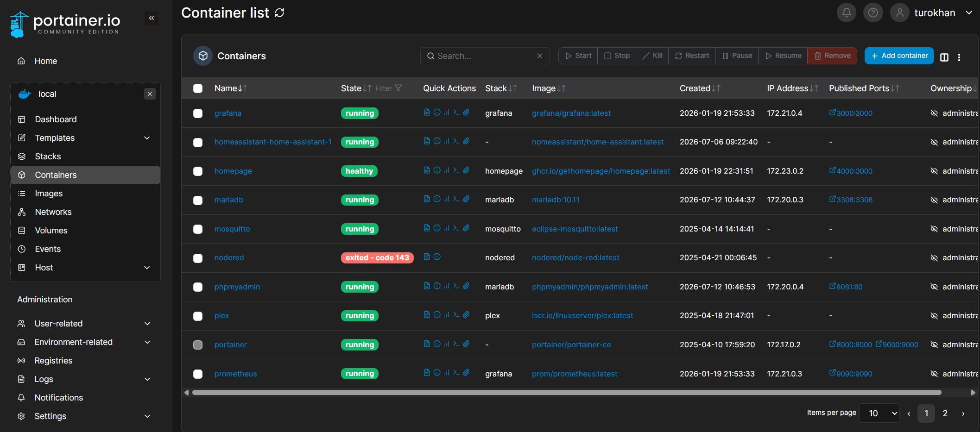The height and width of the screenshot is (432, 980).
Task: Click the container Search input field
Action: click(485, 56)
